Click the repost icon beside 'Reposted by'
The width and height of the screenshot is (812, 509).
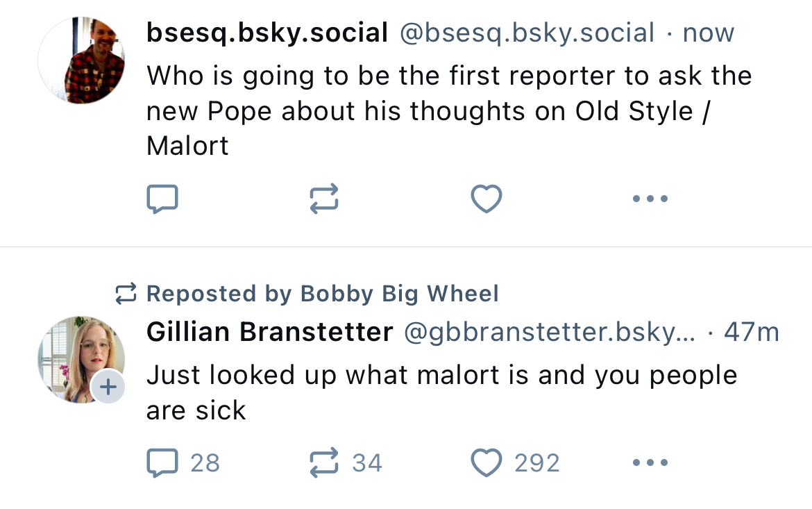[x=126, y=294]
